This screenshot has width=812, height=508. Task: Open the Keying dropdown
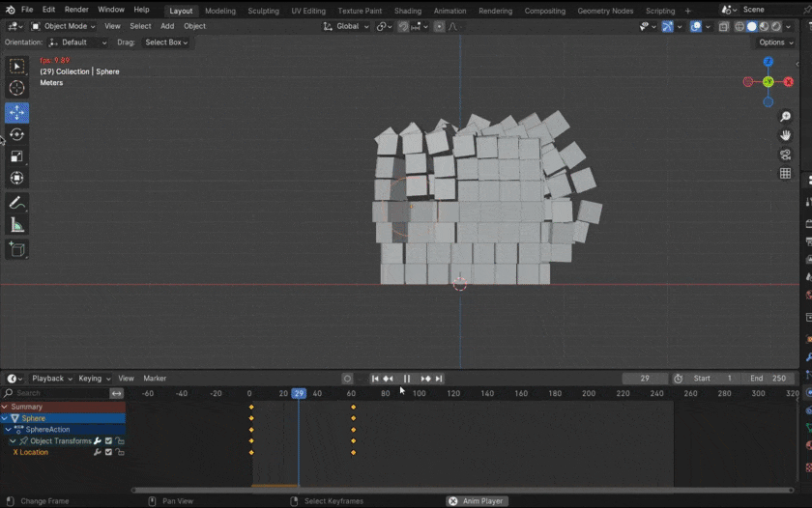click(x=95, y=379)
